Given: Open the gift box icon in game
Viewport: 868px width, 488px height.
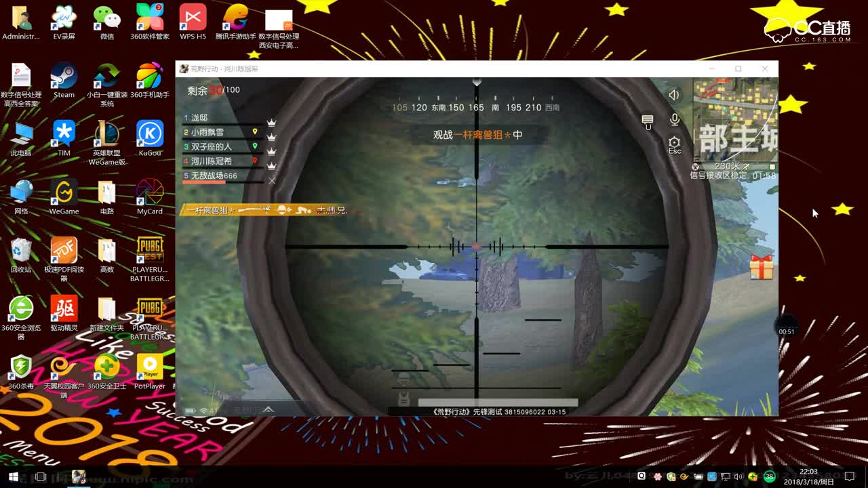Looking at the screenshot, I should pyautogui.click(x=762, y=267).
